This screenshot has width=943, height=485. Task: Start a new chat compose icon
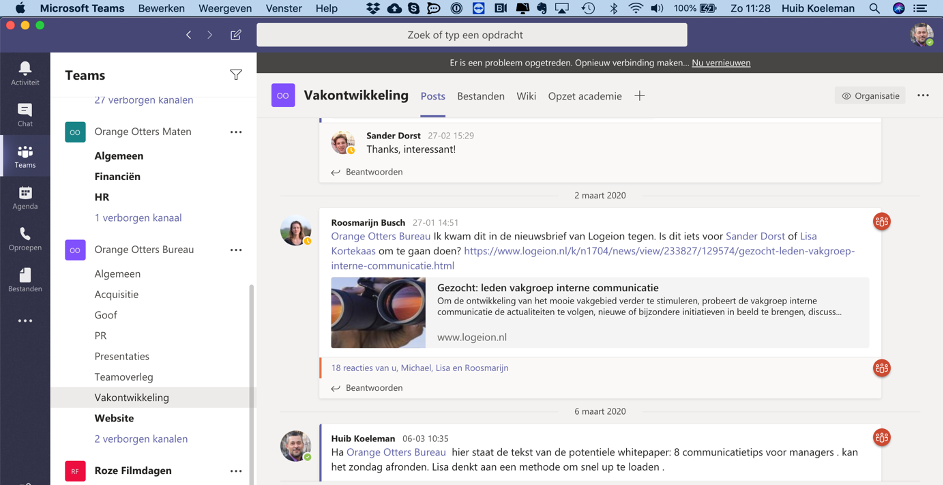pyautogui.click(x=236, y=35)
